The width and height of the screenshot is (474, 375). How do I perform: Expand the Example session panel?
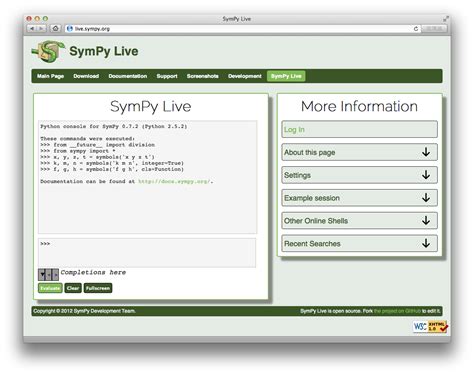click(359, 198)
